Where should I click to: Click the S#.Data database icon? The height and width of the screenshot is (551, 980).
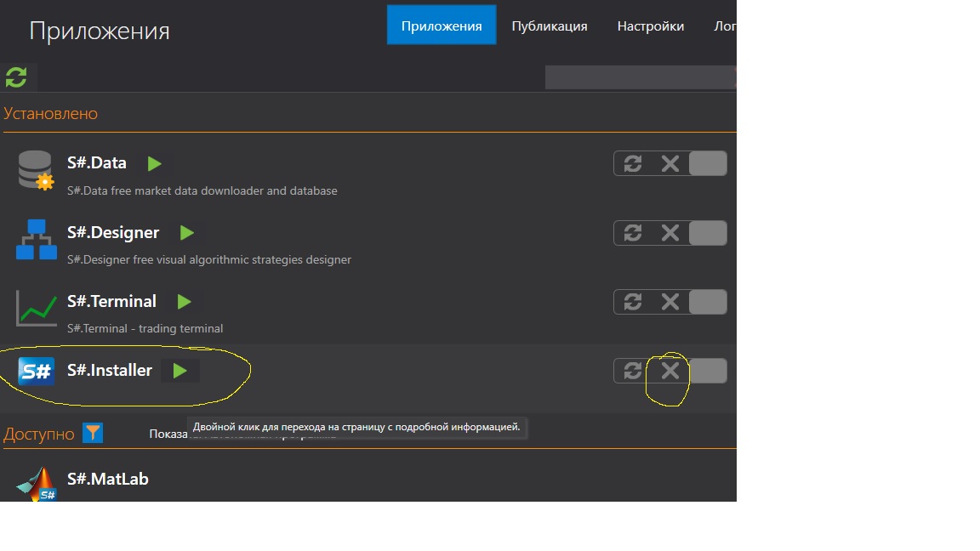[x=36, y=170]
